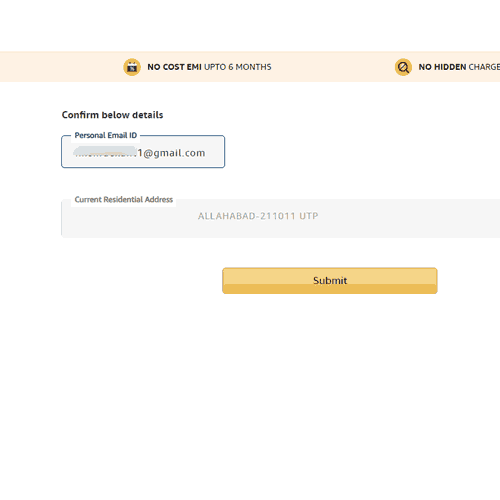500x500 pixels.
Task: Click the Submit button
Action: coord(330,281)
